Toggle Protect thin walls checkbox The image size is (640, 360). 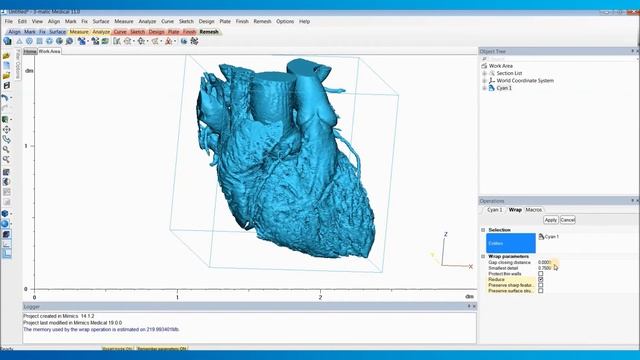point(540,274)
